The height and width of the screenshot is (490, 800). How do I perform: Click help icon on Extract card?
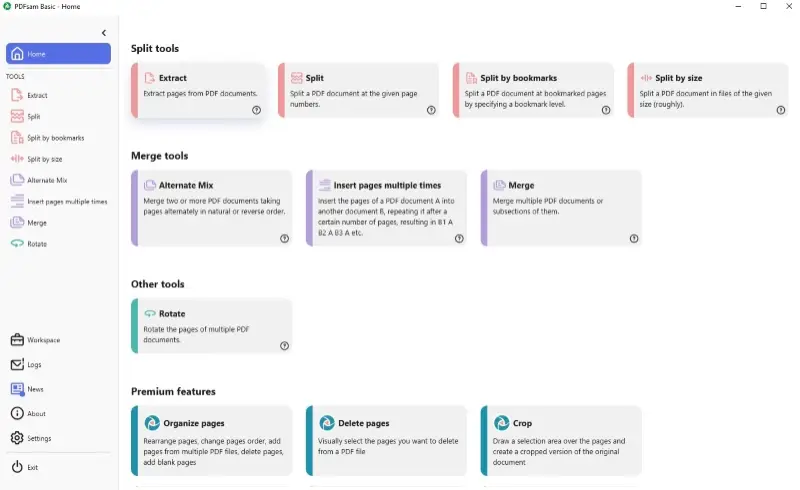click(256, 110)
